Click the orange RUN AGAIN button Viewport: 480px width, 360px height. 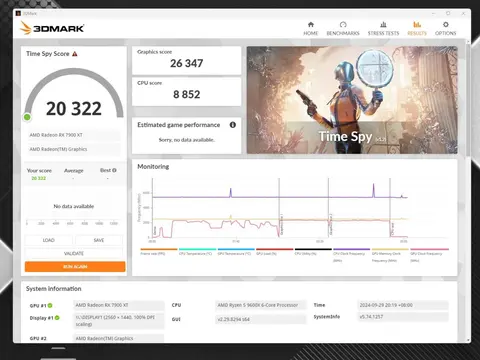[75, 267]
